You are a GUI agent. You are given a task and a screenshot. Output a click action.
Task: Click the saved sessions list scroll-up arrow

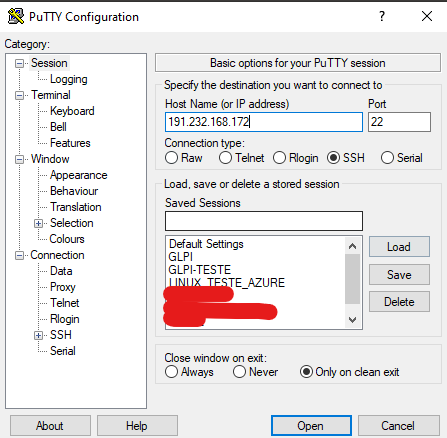click(x=352, y=246)
